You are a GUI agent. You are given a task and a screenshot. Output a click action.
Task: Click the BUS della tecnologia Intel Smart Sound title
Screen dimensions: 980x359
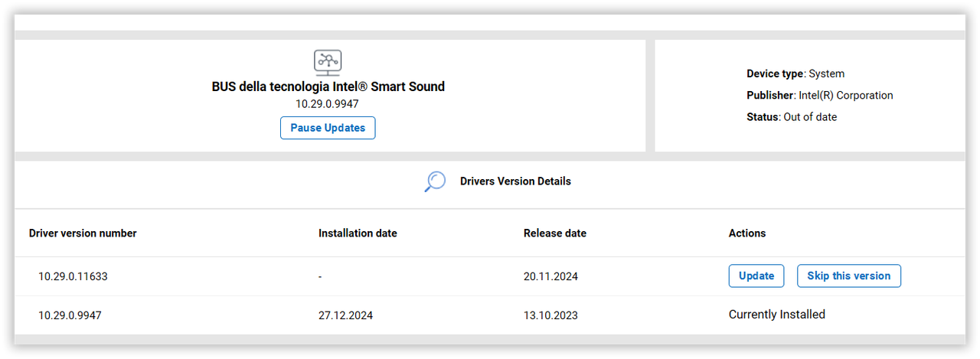pos(328,86)
